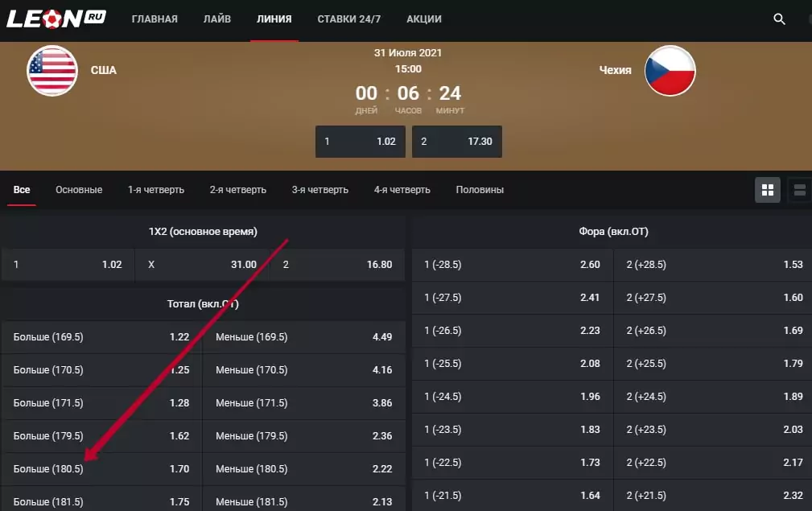Click the USA flag icon
Viewport: 812px width, 511px height.
[x=52, y=71]
